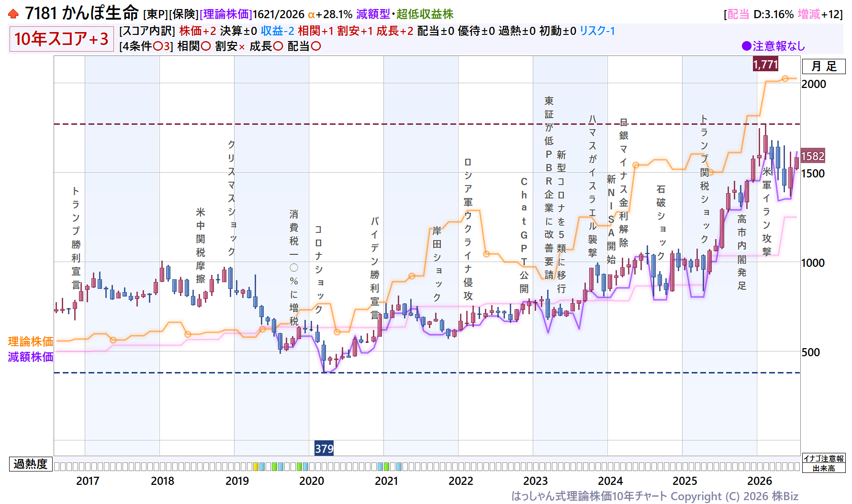This screenshot has height=504, width=852.
Task: Click the orange circle marker at 2000 line end
Action: coord(785,78)
